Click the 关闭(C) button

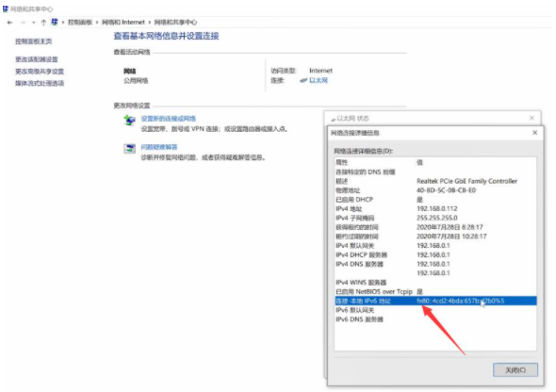coord(515,370)
